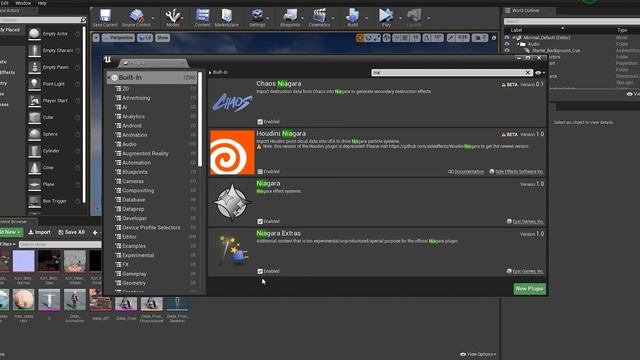Switch to the World Outliner tab
640x360 pixels.
525,11
